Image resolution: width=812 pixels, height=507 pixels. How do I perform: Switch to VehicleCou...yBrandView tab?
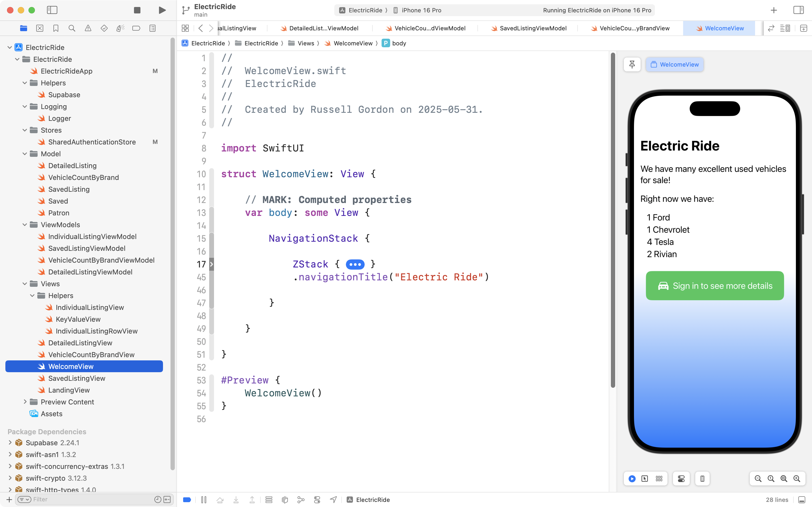[634, 28]
